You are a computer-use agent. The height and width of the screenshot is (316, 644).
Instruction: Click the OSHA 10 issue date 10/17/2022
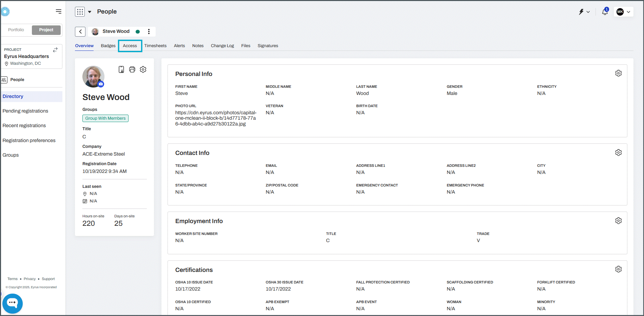188,289
